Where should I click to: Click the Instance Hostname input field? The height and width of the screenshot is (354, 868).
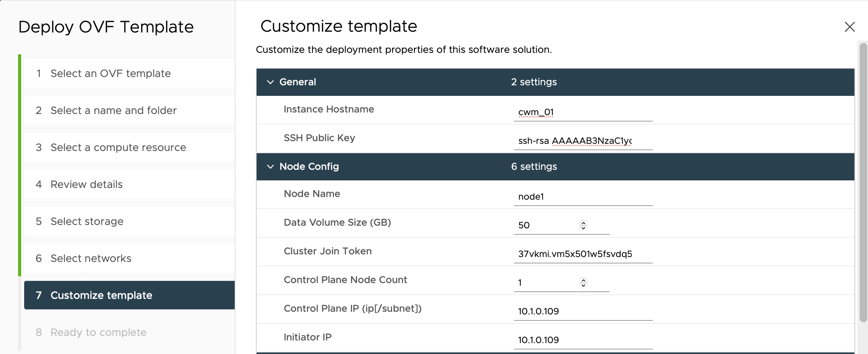(583, 112)
